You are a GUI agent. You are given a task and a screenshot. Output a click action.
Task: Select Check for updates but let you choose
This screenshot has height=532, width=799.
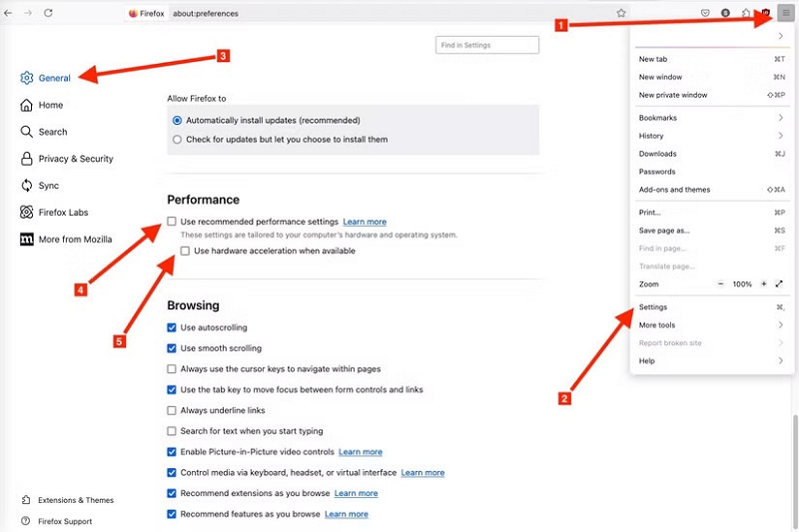177,140
